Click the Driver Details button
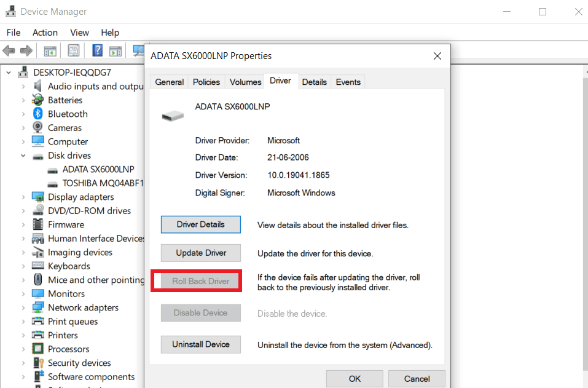 [x=201, y=224]
